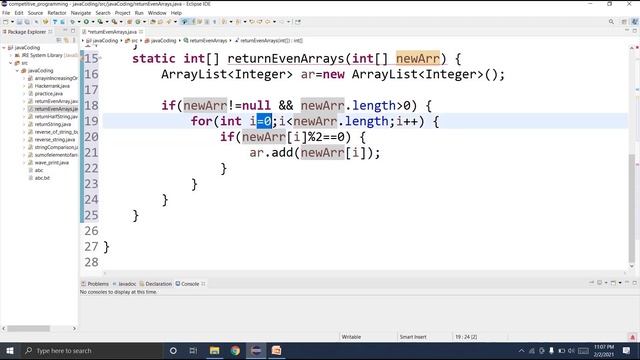
Task: Select wave_print.java in Package Explorer
Action: 51,162
